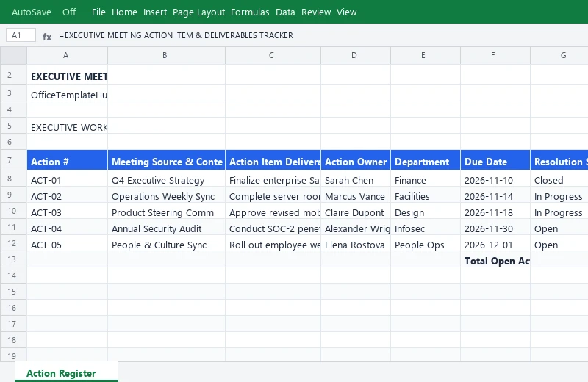Switch to the Action Register sheet tab

click(66, 372)
